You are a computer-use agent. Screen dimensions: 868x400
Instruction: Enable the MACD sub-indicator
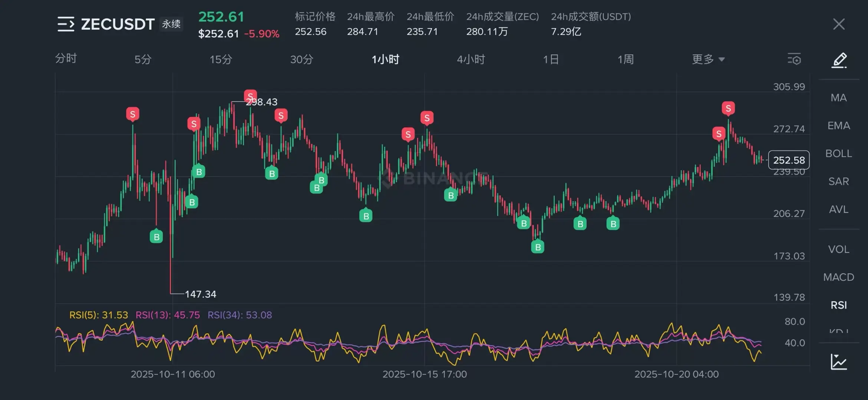pos(838,277)
